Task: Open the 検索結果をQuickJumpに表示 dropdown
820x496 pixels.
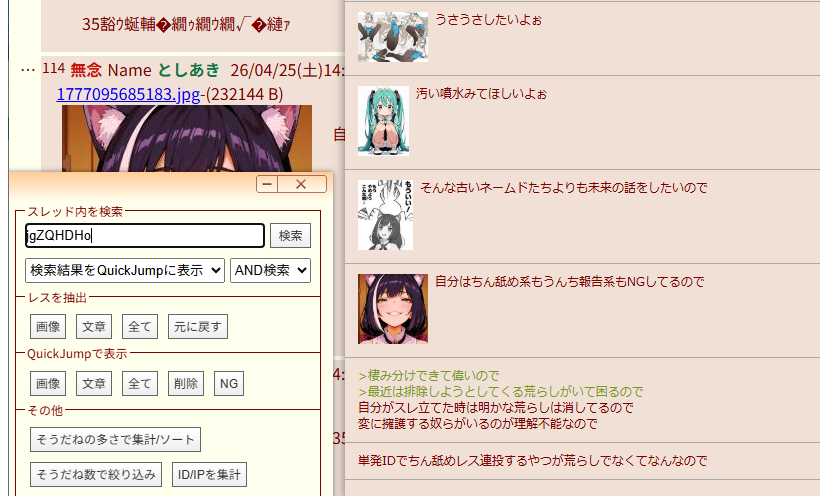Action: pos(125,270)
